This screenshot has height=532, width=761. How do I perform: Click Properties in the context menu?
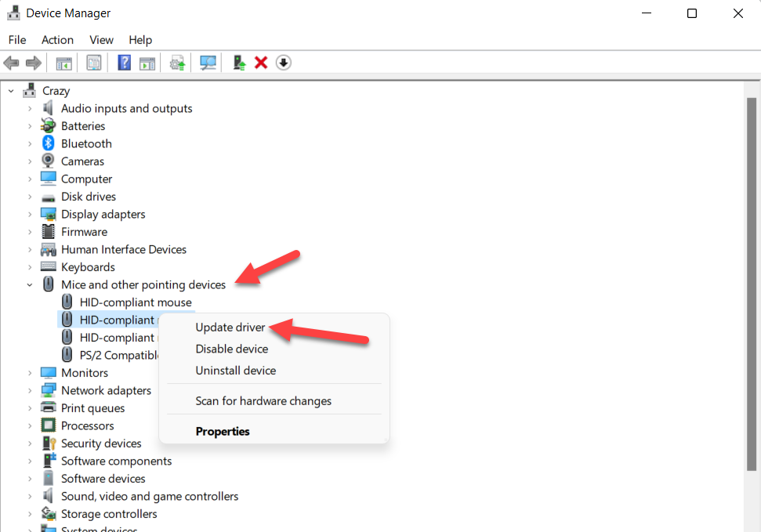tap(223, 432)
